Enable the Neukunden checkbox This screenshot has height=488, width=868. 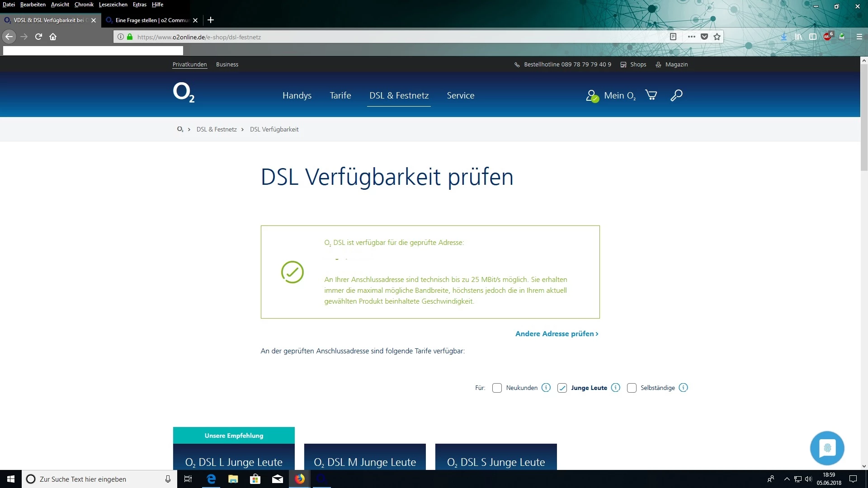tap(497, 388)
